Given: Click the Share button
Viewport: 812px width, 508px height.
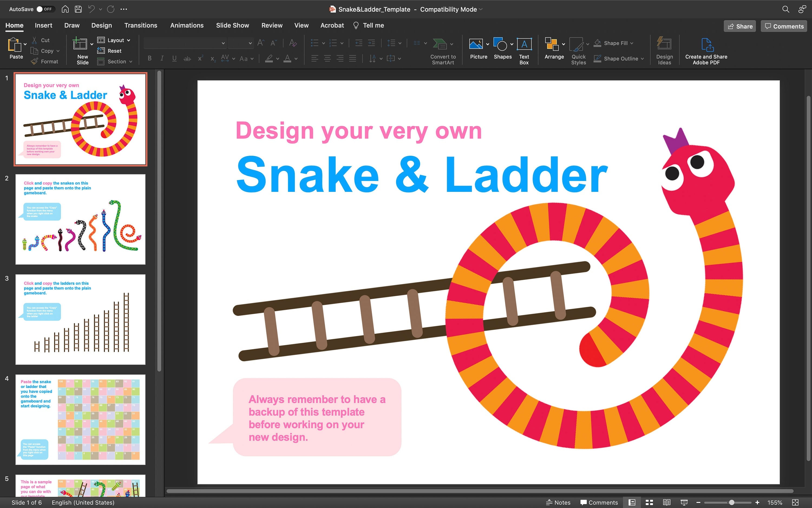Looking at the screenshot, I should click(740, 26).
